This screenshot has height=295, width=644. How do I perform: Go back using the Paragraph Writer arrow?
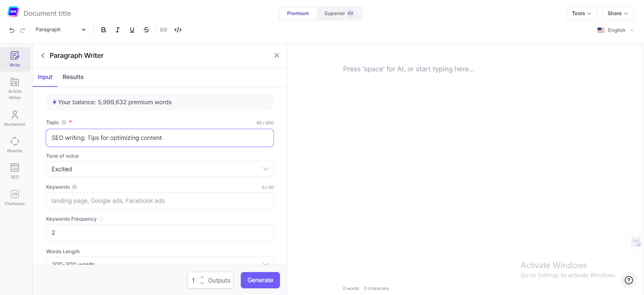[x=43, y=55]
